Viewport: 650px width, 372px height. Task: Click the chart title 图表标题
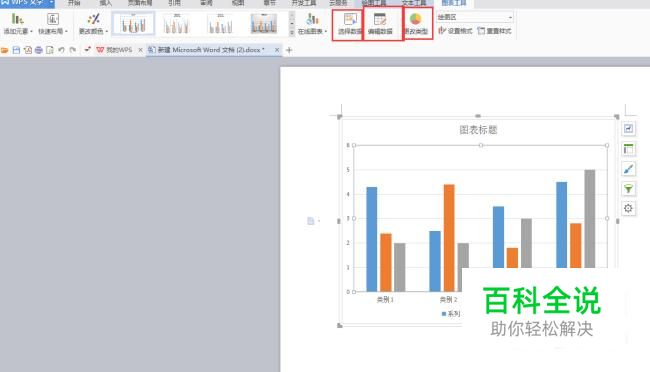pos(478,130)
